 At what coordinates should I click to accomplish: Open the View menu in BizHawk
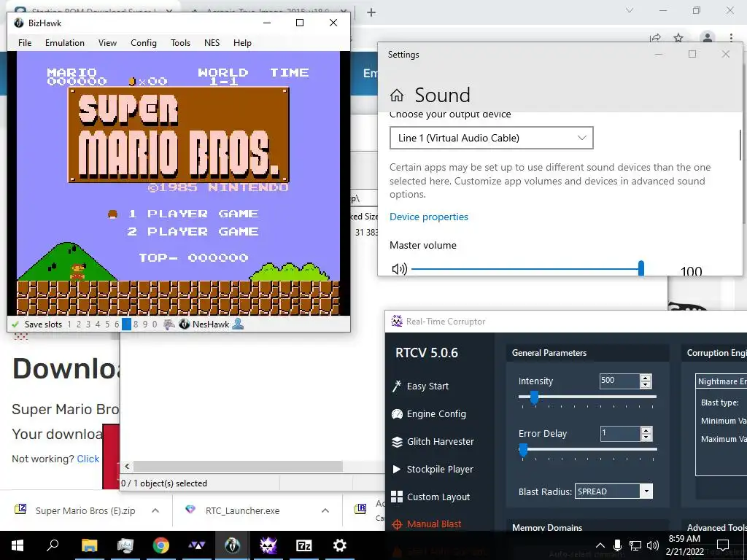pos(107,43)
